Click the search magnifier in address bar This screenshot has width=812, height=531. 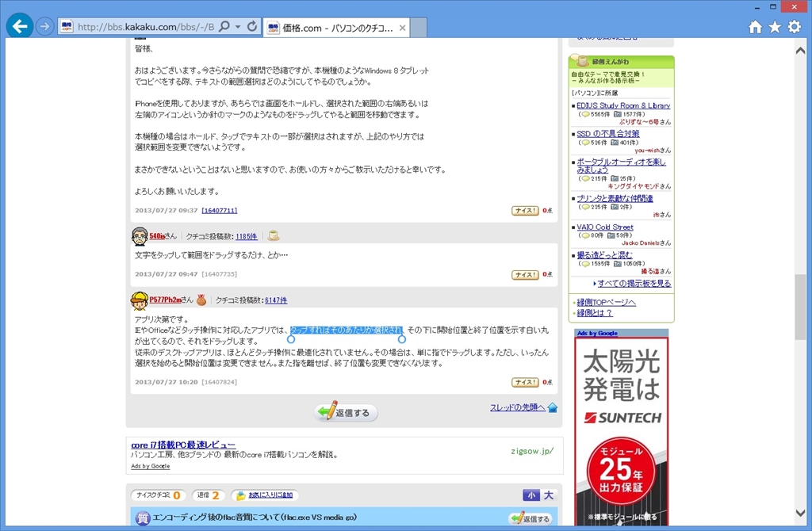[224, 26]
